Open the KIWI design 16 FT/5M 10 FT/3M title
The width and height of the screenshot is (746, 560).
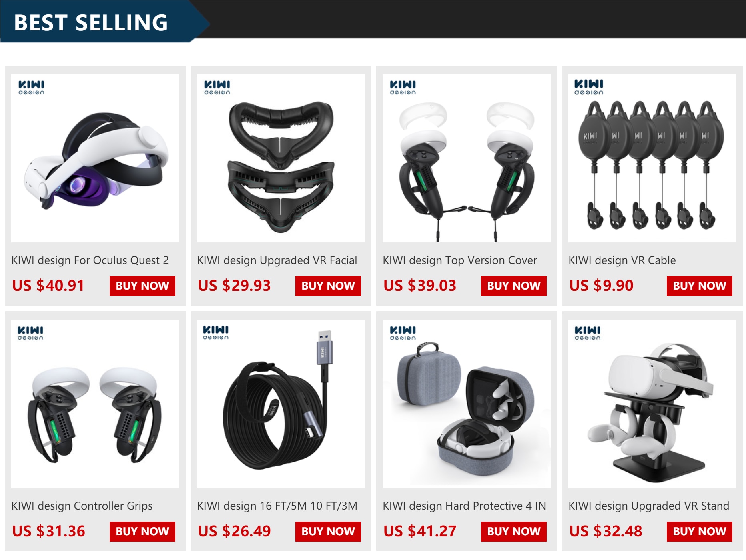tap(277, 506)
